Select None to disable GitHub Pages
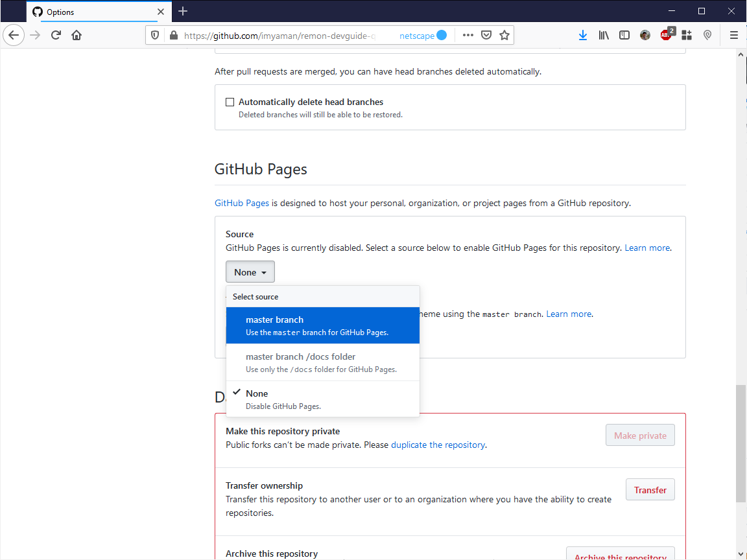Screen dimensions: 747x560 click(x=322, y=399)
